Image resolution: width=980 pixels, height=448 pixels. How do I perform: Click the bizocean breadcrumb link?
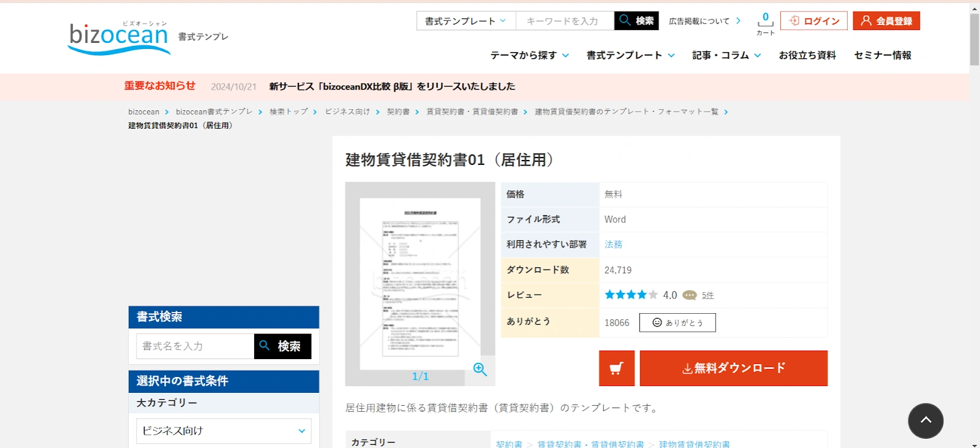143,112
